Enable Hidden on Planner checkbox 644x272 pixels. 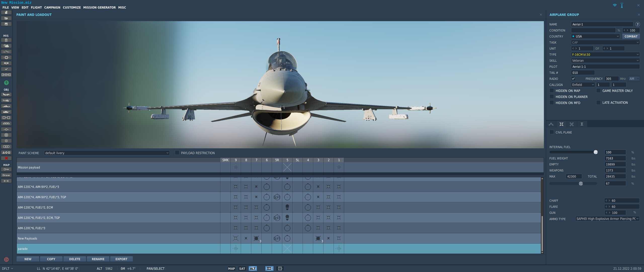pyautogui.click(x=552, y=96)
